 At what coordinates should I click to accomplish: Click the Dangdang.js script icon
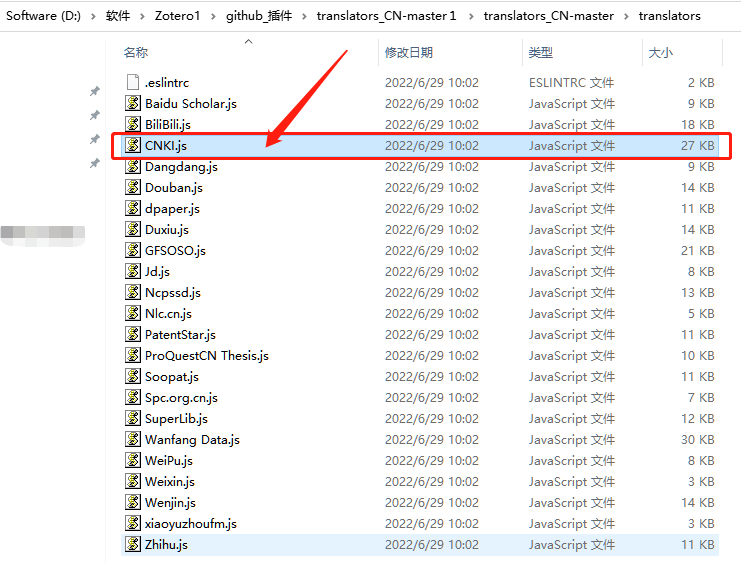click(x=133, y=166)
